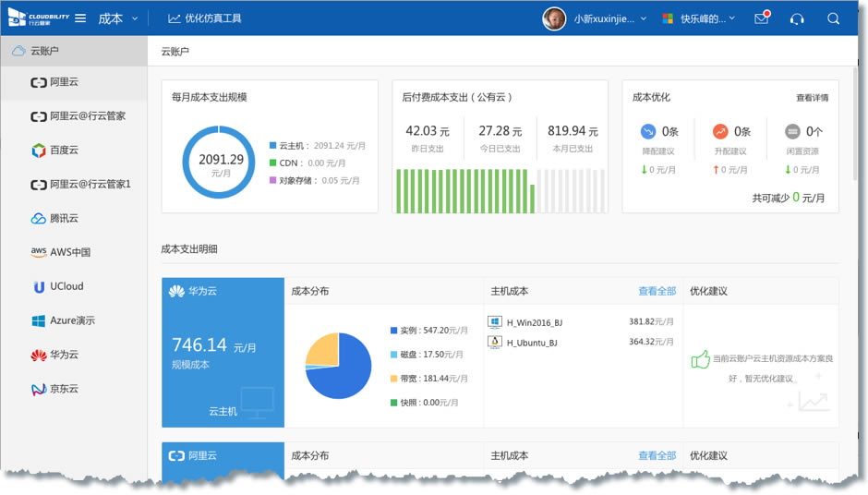Image resolution: width=868 pixels, height=495 pixels.
Task: Click the 京东云 icon in sidebar
Action: click(x=38, y=389)
